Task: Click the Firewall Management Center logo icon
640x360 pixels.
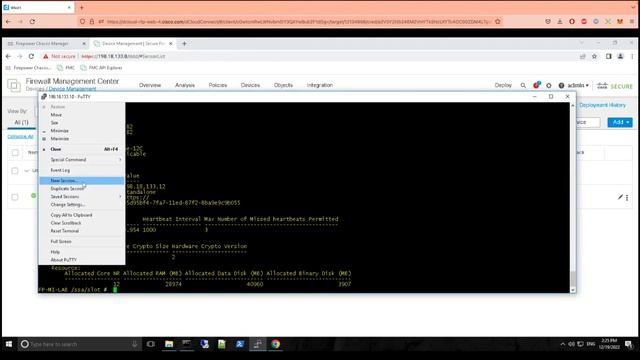Action: click(14, 85)
